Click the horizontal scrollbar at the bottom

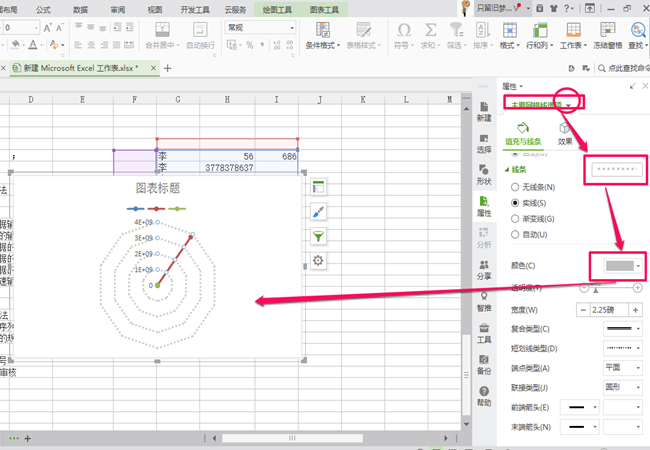[x=292, y=438]
